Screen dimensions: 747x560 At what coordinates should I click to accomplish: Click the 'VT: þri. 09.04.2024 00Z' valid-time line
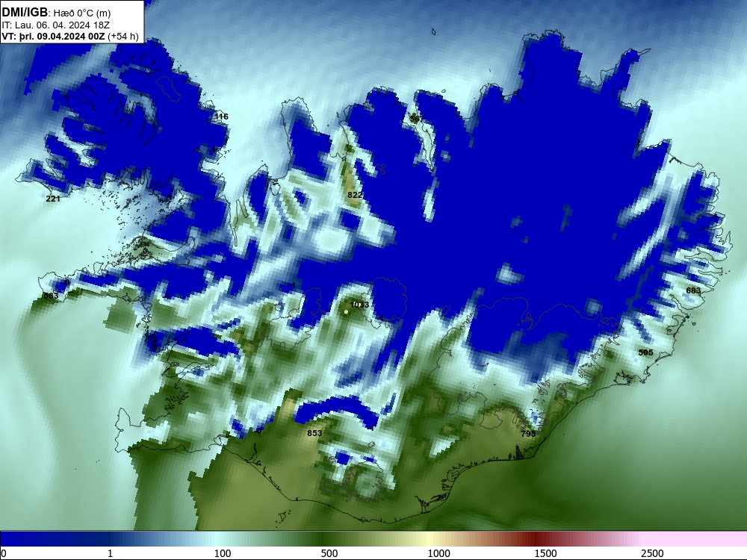point(52,37)
